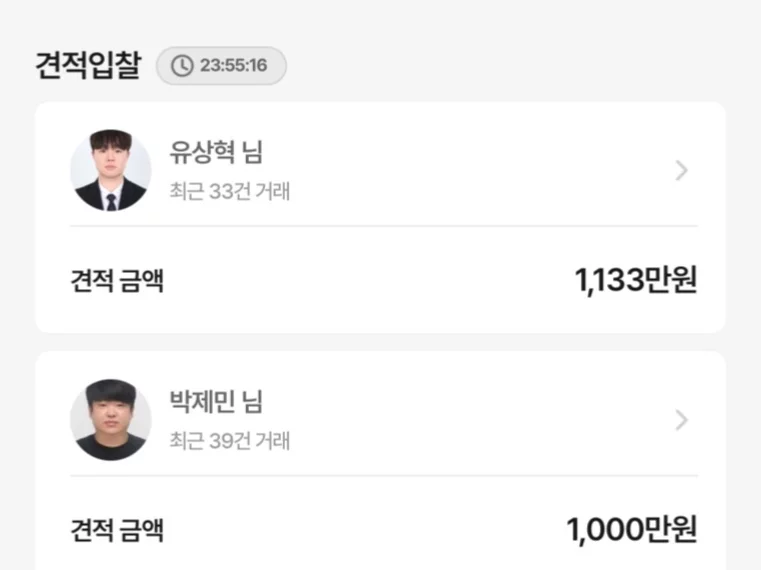Click the 최근 39건 거래 text

click(229, 440)
